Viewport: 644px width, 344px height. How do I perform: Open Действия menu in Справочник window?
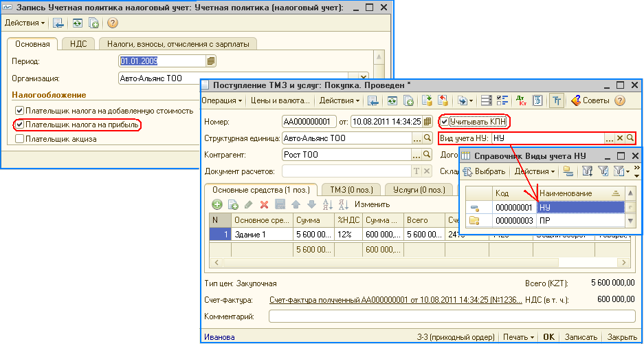coord(535,171)
